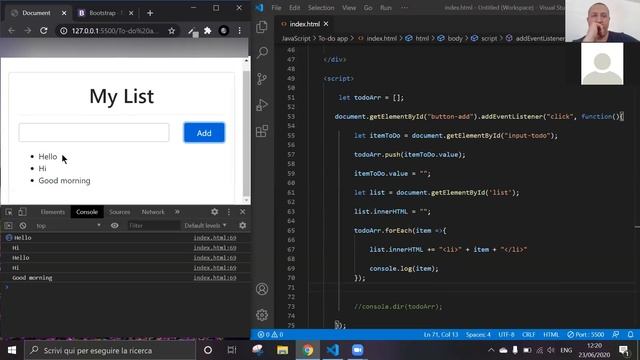Open Zoom from the taskbar
640x360 pixels.
pyautogui.click(x=358, y=350)
